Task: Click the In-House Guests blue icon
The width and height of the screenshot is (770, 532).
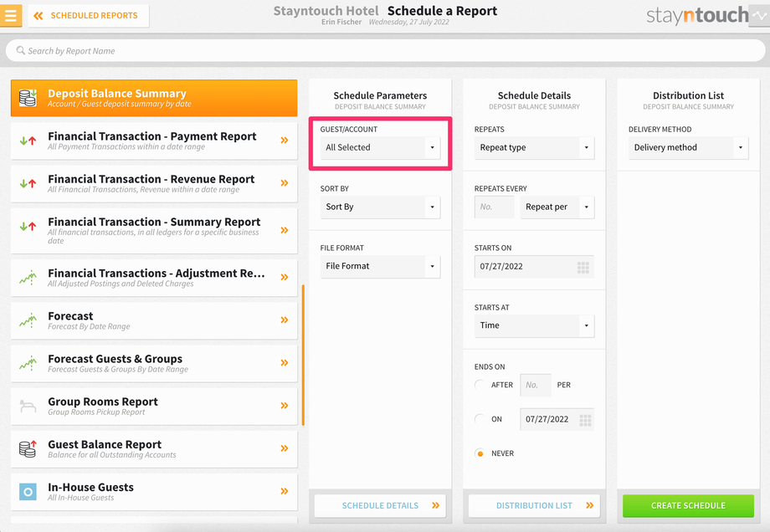Action: pyautogui.click(x=28, y=491)
